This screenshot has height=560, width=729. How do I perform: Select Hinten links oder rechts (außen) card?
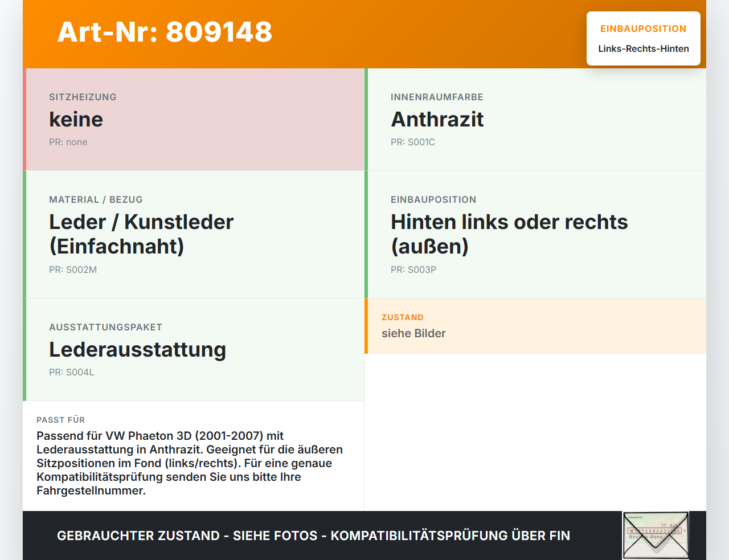tap(535, 235)
